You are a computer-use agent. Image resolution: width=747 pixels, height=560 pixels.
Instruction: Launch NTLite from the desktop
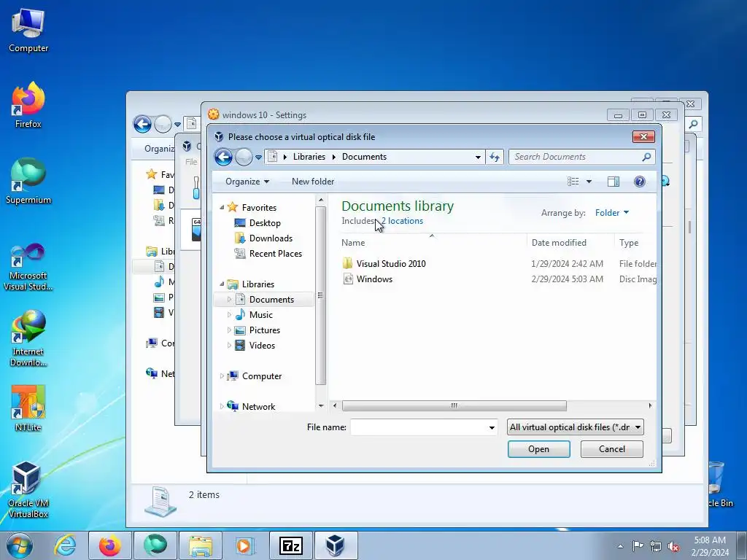[28, 409]
